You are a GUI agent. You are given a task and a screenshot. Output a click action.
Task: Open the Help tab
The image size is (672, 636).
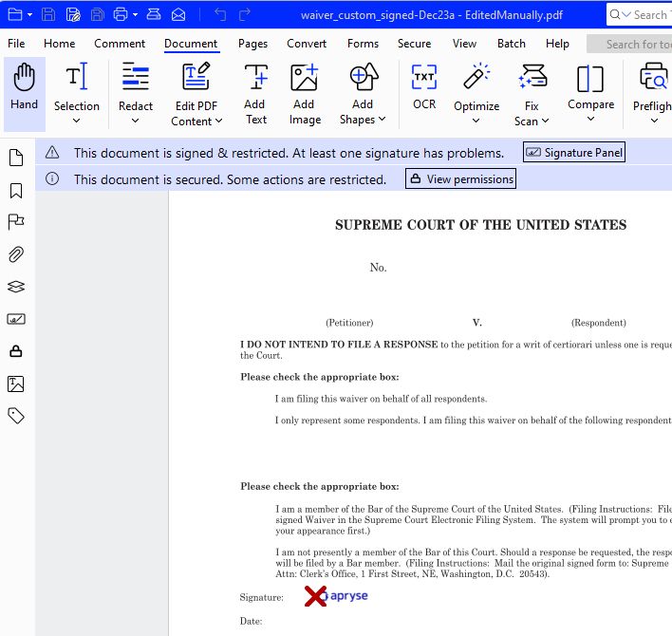click(x=557, y=44)
